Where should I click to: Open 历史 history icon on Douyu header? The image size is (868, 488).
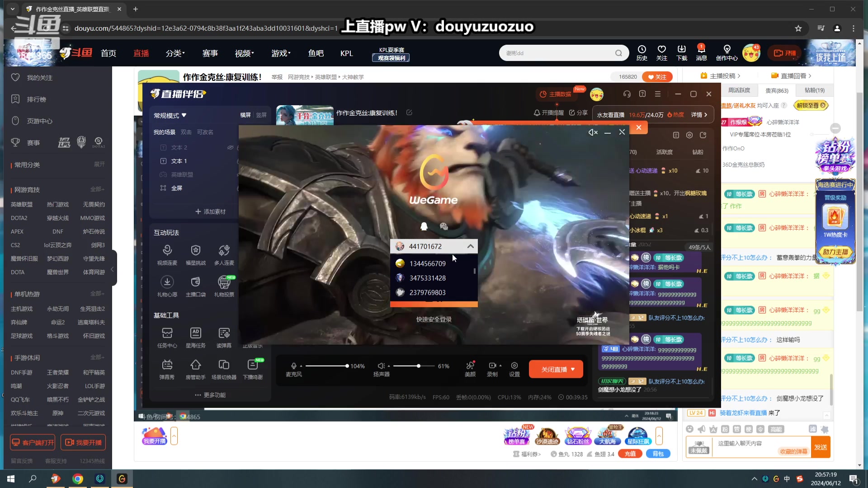click(642, 53)
